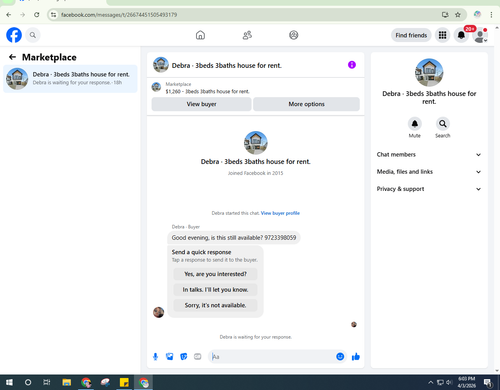Open File Explorer from the taskbar
Screen dimensions: 500x390
pyautogui.click(x=67, y=382)
